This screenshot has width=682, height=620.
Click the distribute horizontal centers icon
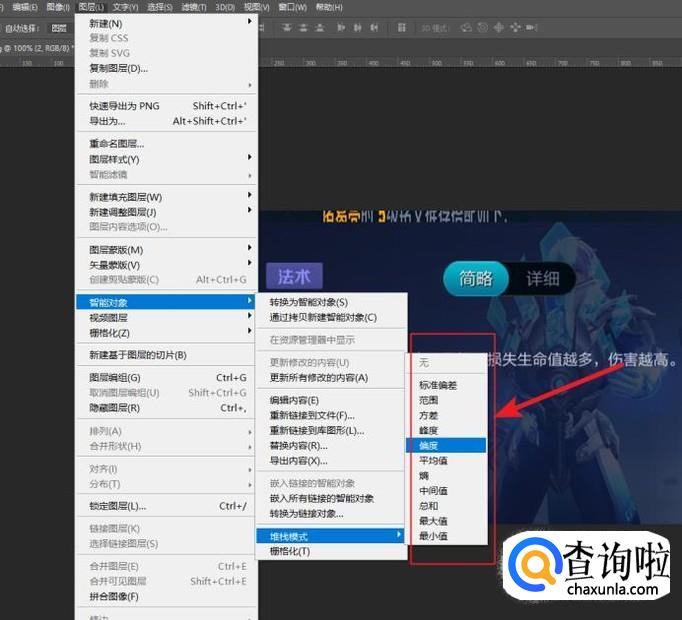coord(358,28)
